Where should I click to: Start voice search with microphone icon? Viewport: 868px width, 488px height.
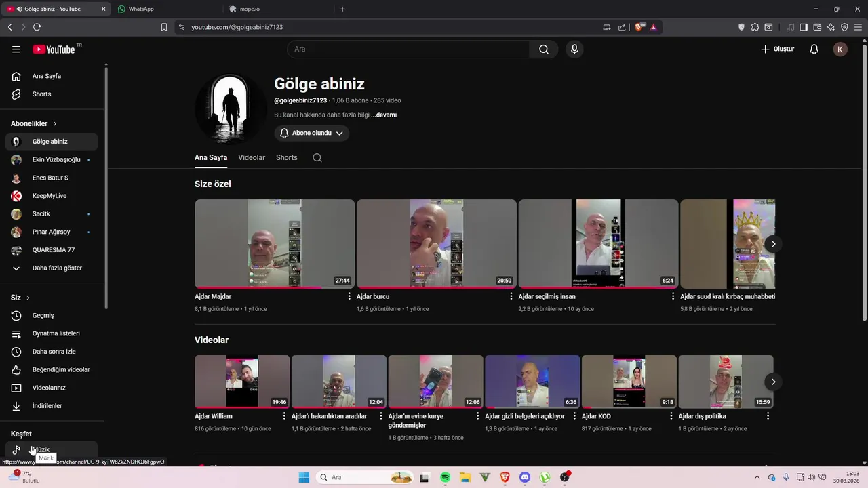[x=574, y=49]
